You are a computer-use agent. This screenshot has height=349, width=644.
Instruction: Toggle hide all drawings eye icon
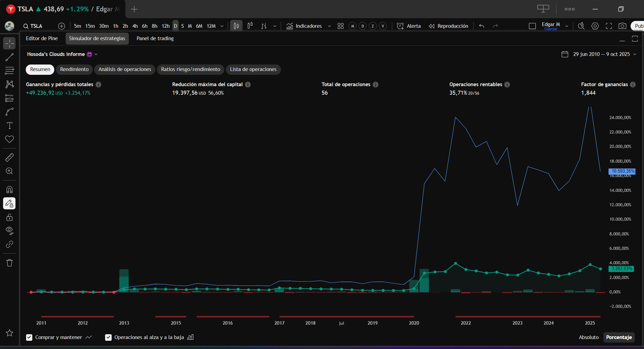tap(9, 231)
